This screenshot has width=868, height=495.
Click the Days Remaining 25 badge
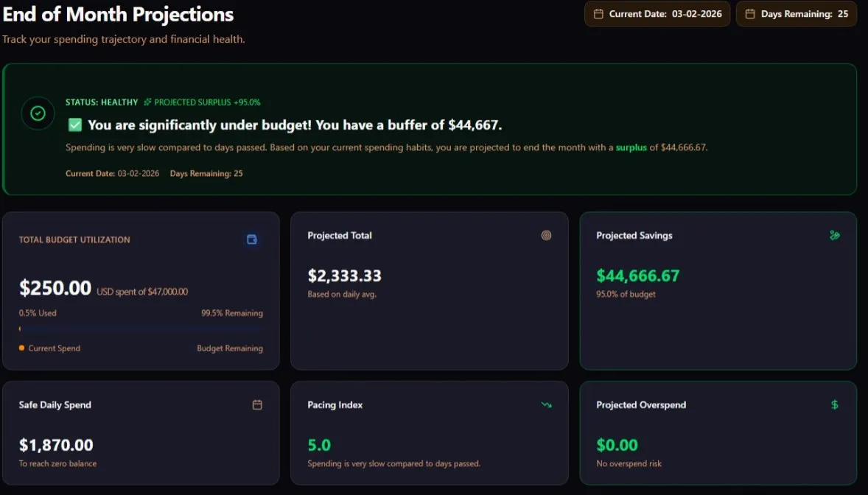tap(797, 14)
